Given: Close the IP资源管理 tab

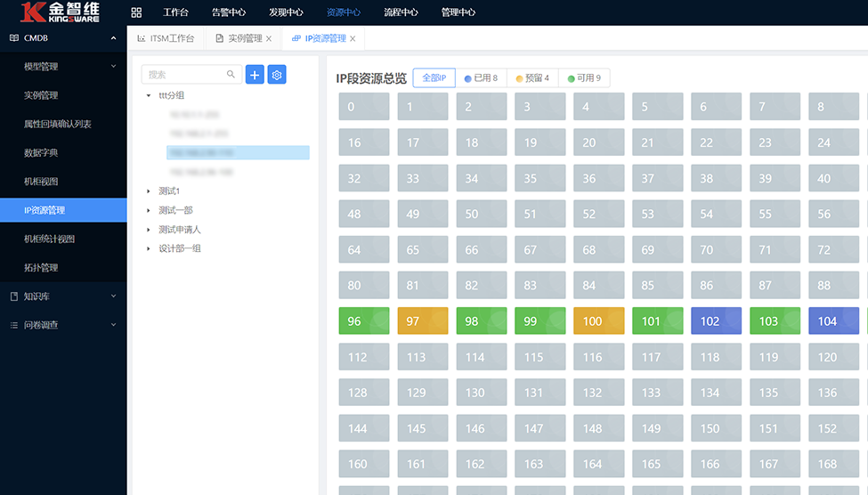Looking at the screenshot, I should coord(353,39).
